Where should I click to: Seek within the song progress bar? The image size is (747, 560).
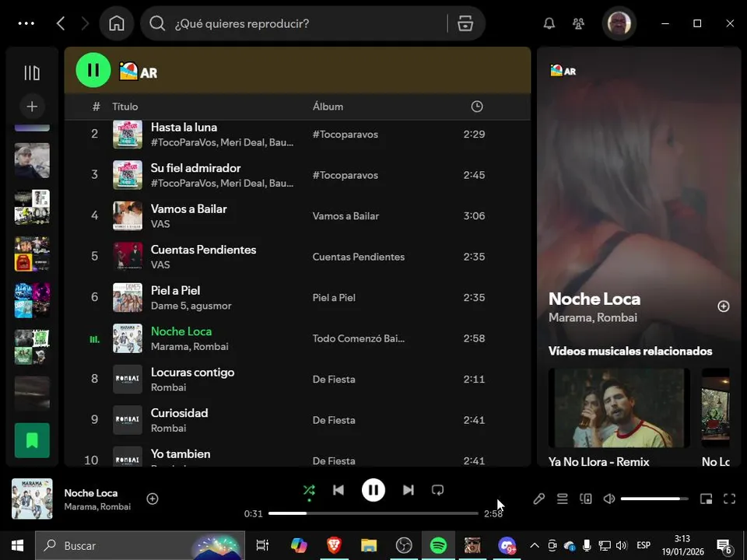pos(373,513)
